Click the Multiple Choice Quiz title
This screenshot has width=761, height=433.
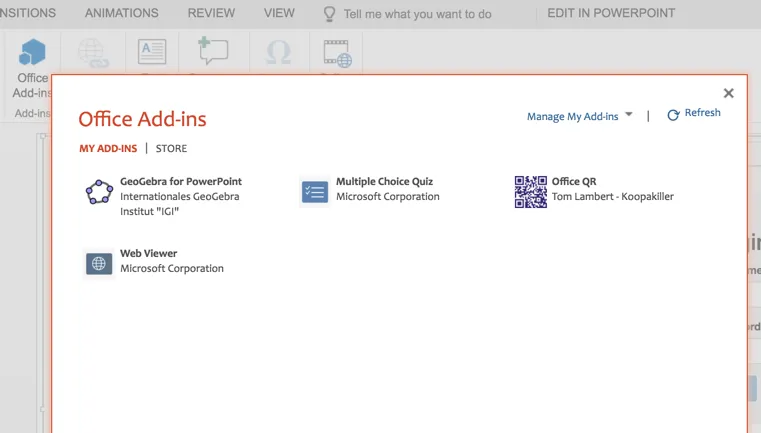384,182
